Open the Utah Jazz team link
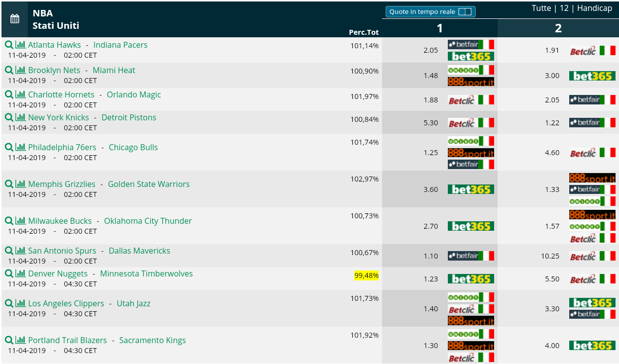This screenshot has width=619, height=364. pos(133,303)
